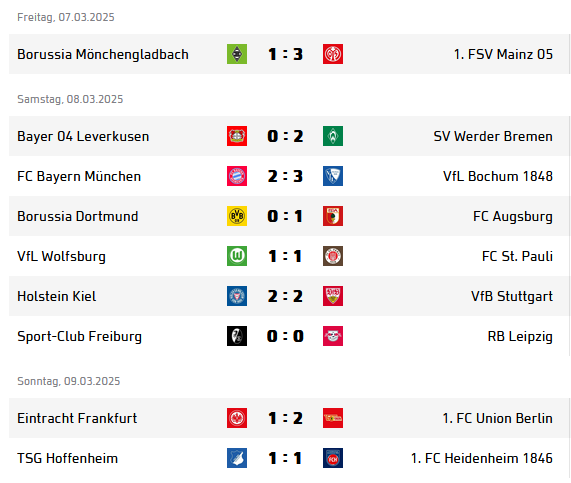Open the Bayer 04 Leverkusen crest icon
The image size is (571, 483).
pyautogui.click(x=237, y=136)
